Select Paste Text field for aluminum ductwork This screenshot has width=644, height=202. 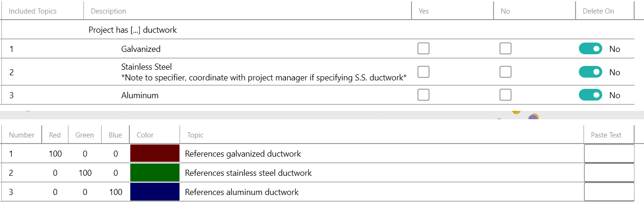pos(608,192)
